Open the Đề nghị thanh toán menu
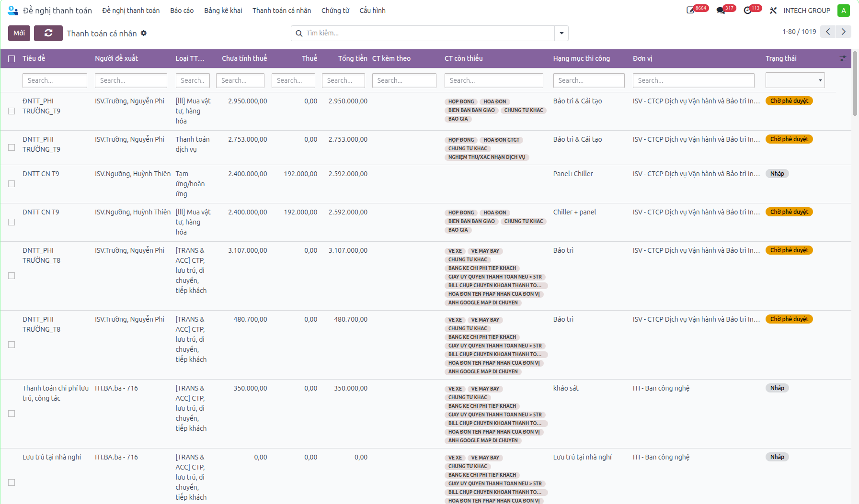The image size is (859, 504). (x=131, y=11)
